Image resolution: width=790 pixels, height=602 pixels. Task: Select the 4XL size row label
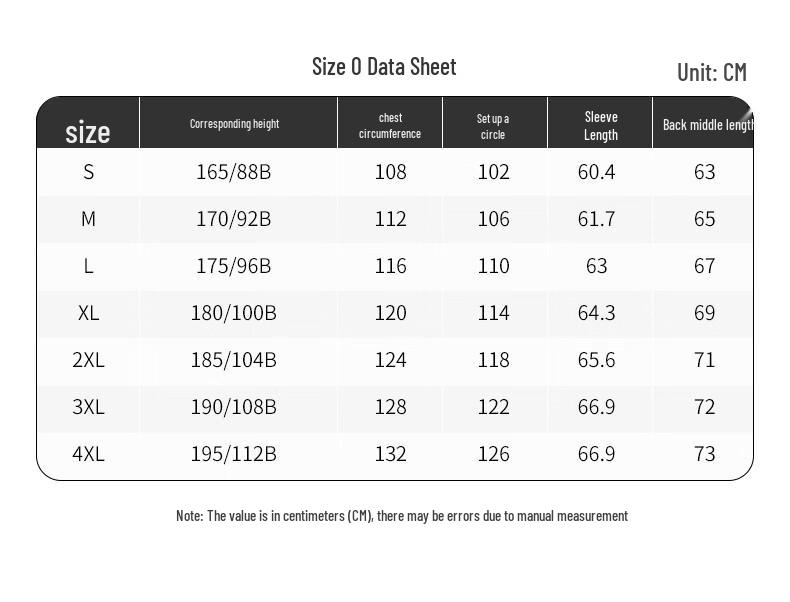(89, 454)
